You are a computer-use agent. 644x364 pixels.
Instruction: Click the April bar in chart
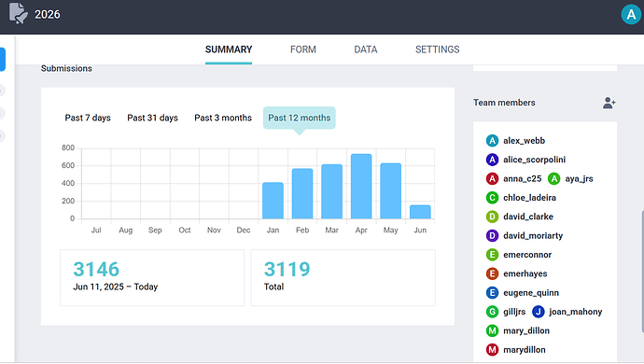[x=361, y=186]
